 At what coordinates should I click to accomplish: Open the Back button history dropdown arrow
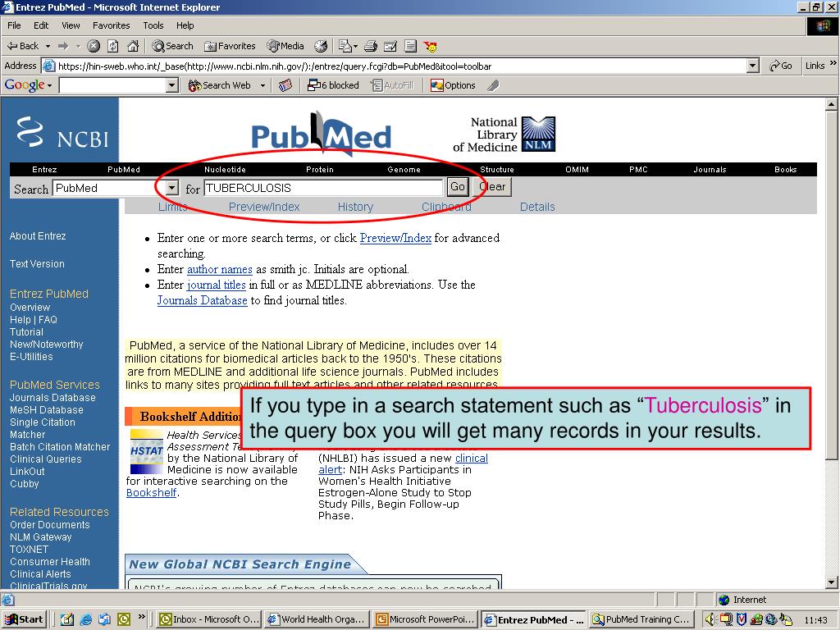48,46
